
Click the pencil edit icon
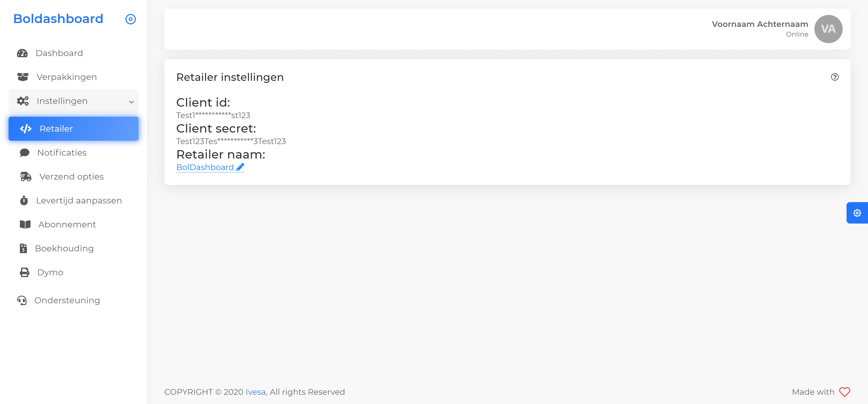pyautogui.click(x=240, y=167)
